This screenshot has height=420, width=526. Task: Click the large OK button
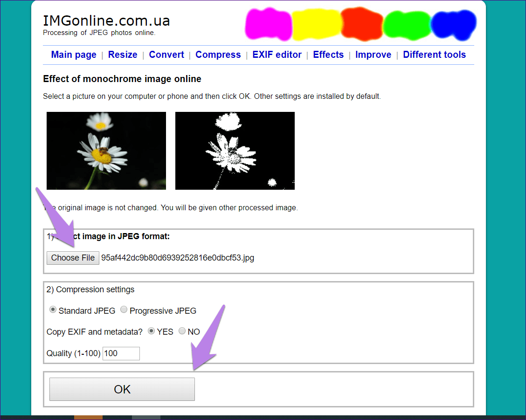[x=122, y=389]
